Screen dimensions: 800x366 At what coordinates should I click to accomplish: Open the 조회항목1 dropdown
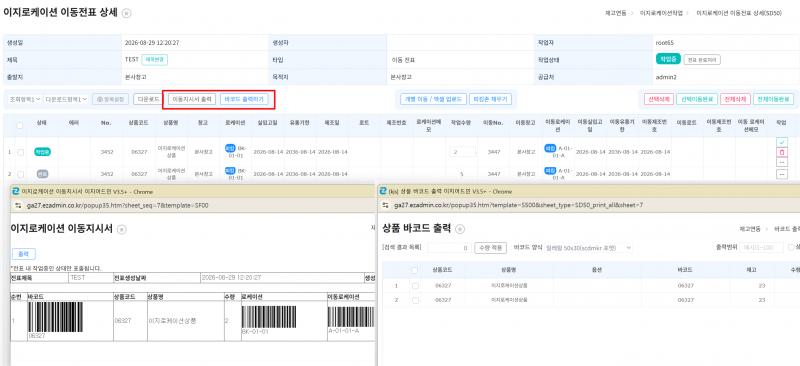coord(25,99)
